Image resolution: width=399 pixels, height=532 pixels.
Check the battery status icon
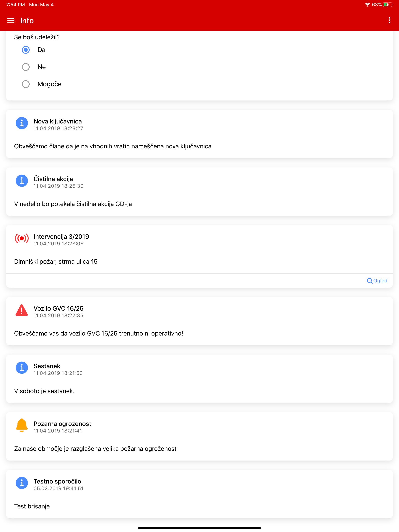click(388, 4)
